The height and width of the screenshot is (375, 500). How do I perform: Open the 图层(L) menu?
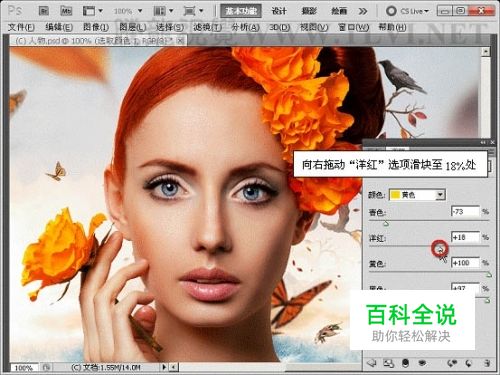click(133, 27)
